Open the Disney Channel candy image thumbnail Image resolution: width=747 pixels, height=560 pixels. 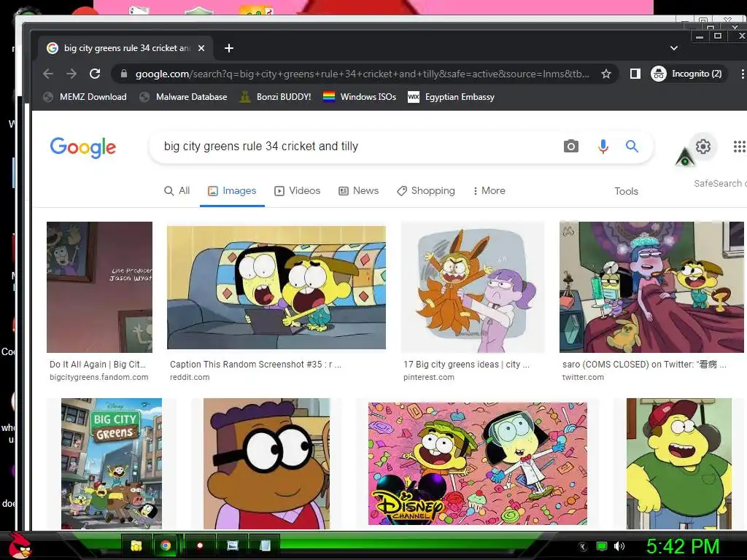pyautogui.click(x=477, y=463)
